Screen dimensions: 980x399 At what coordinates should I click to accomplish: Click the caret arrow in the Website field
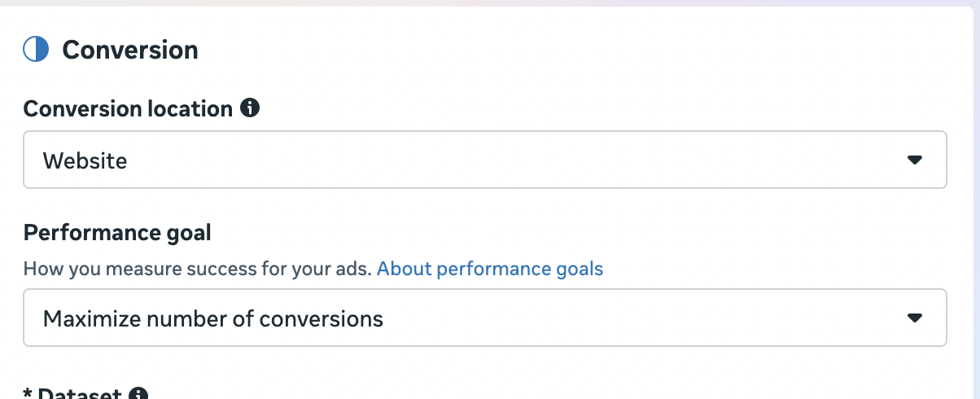[914, 160]
